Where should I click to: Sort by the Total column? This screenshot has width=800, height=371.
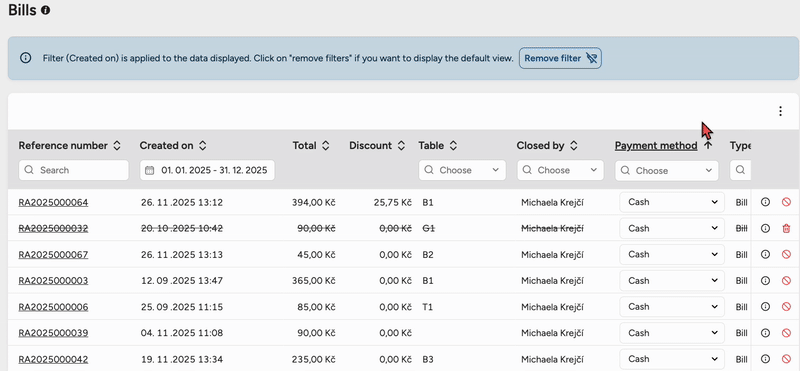pyautogui.click(x=311, y=145)
